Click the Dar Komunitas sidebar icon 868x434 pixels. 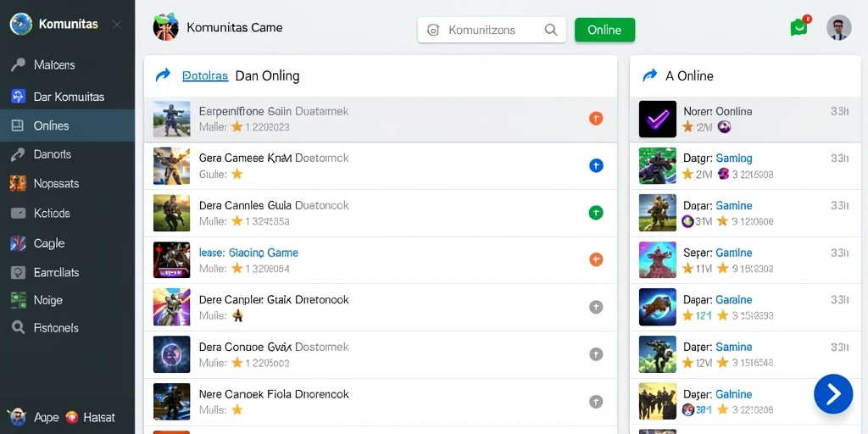point(19,97)
